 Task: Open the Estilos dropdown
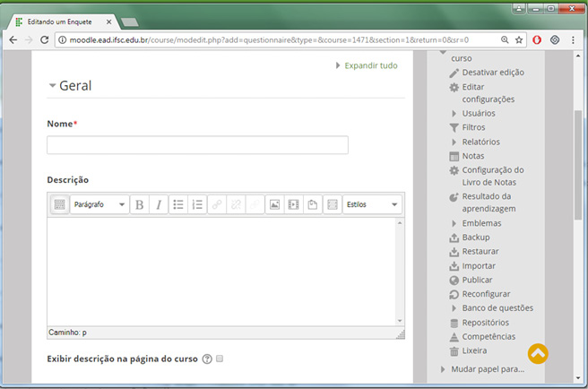pyautogui.click(x=372, y=204)
